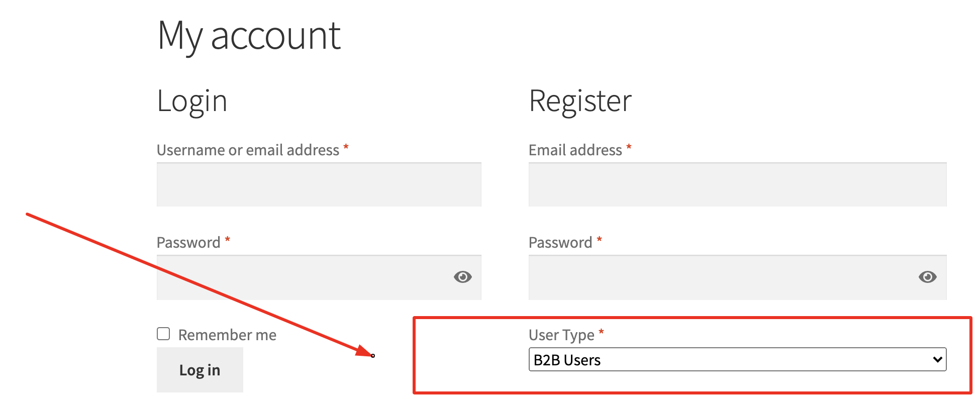980x400 pixels.
Task: Enable the Remember me checkbox
Action: coord(163,334)
